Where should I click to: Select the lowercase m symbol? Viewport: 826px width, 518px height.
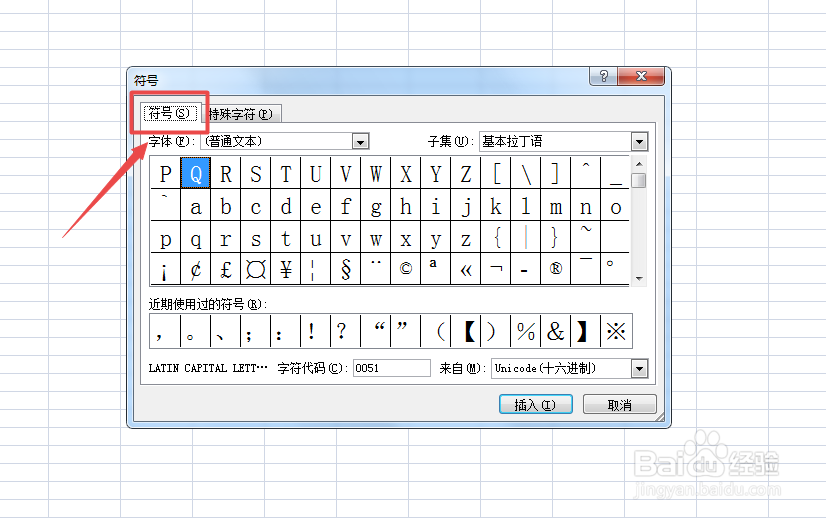556,205
